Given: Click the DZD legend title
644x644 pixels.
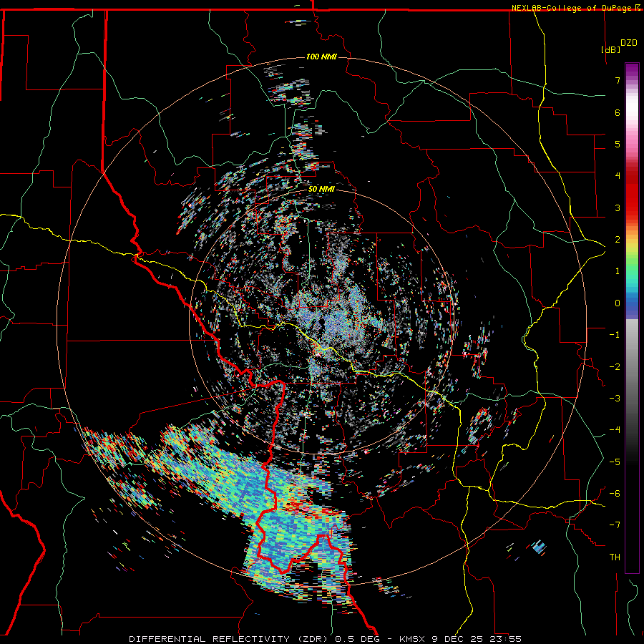Looking at the screenshot, I should coord(629,43).
